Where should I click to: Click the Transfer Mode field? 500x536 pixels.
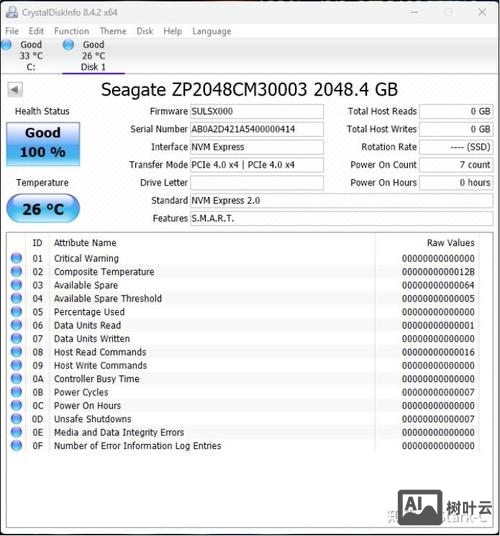coord(257,165)
